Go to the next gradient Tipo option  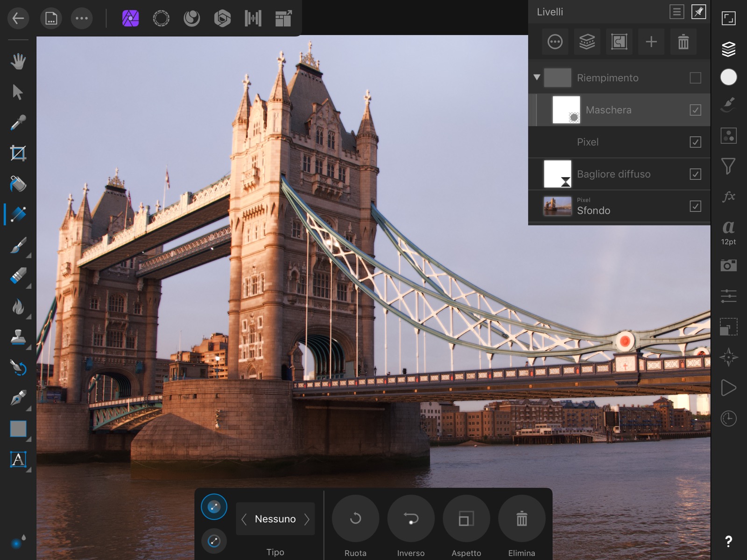307,519
